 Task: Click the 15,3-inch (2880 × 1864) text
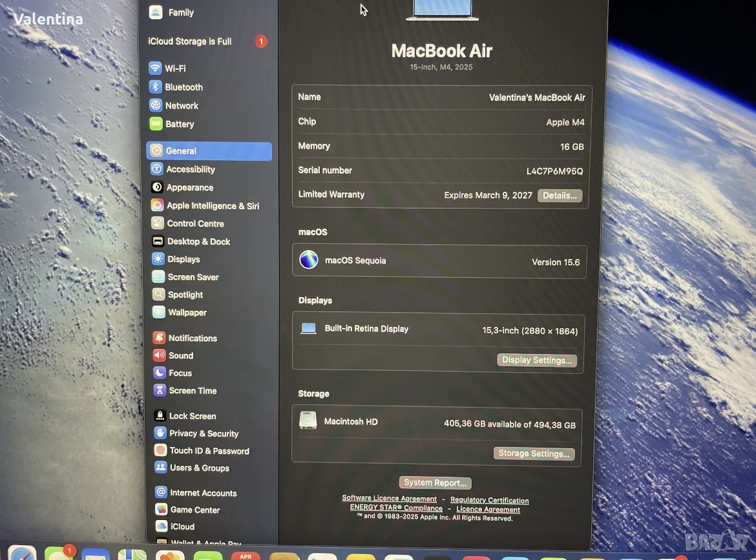click(530, 331)
